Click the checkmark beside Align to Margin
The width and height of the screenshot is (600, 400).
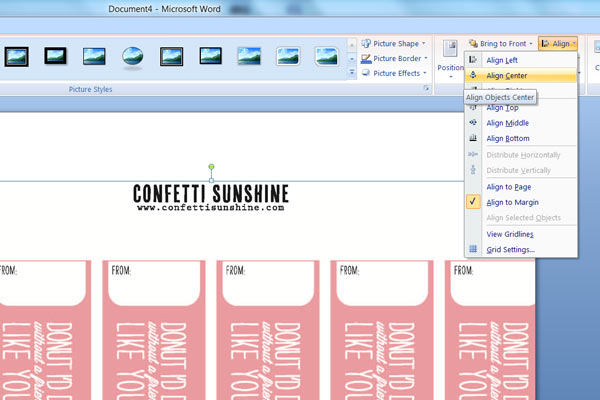tap(473, 202)
